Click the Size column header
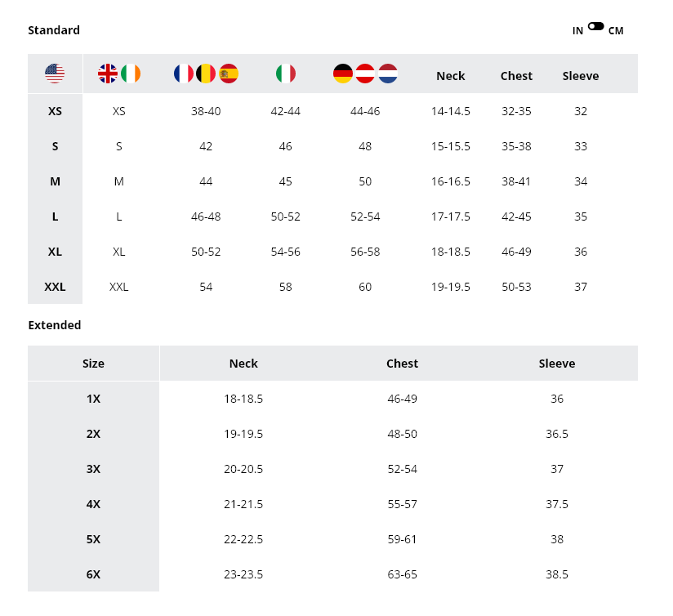673x616 pixels. tap(93, 364)
